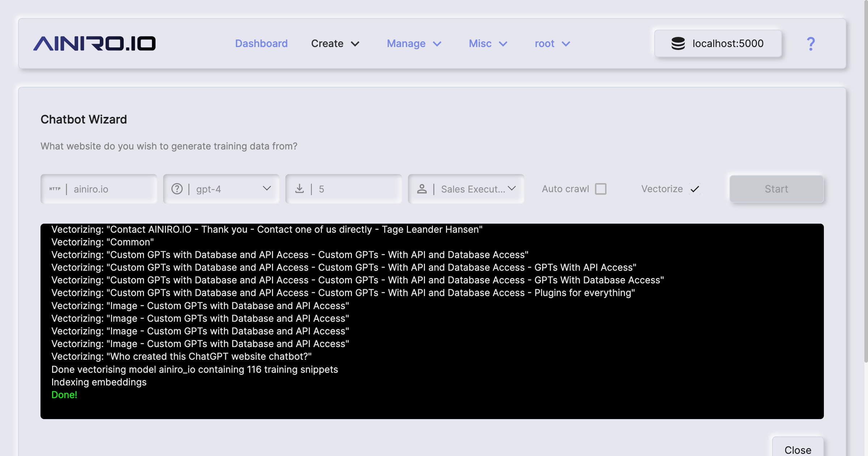Click the HTTP icon in URL field

[x=55, y=189]
